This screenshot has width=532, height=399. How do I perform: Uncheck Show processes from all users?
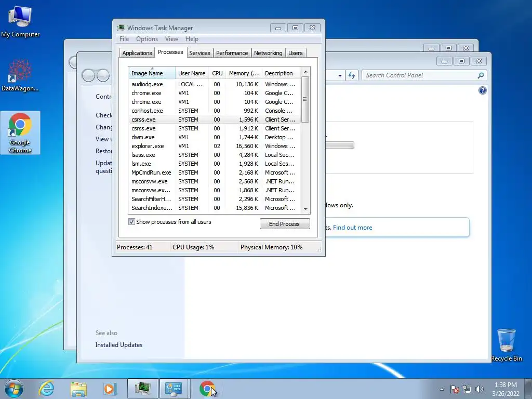click(x=131, y=221)
